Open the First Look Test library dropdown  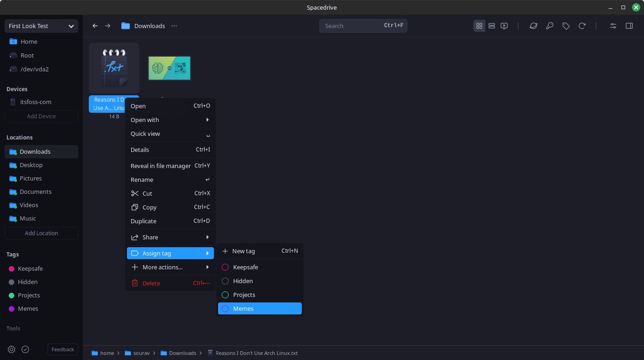pyautogui.click(x=41, y=26)
